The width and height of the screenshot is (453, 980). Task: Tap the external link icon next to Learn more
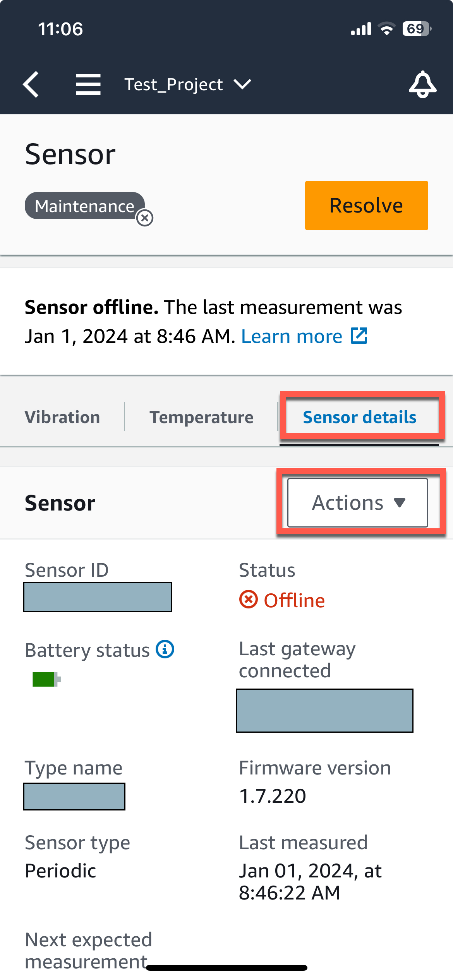click(x=358, y=336)
